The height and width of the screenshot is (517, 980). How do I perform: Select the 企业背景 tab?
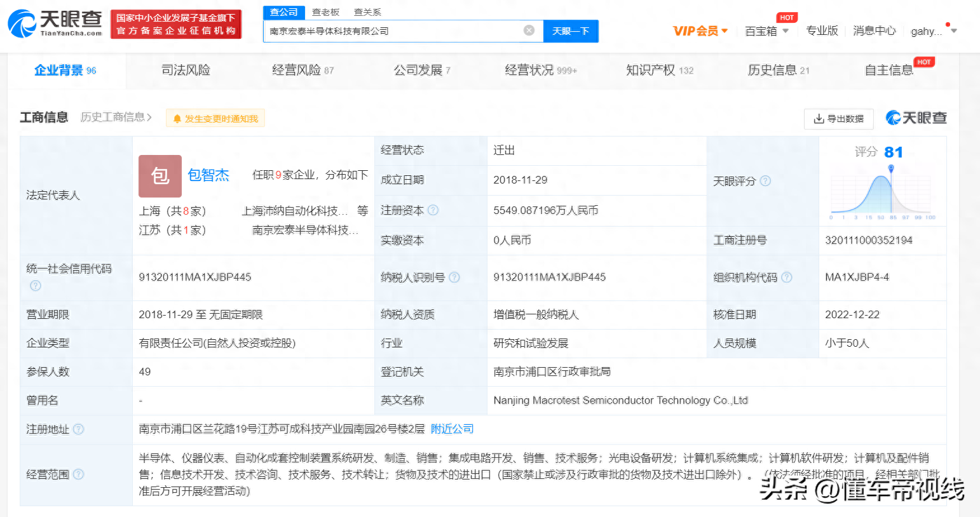65,70
